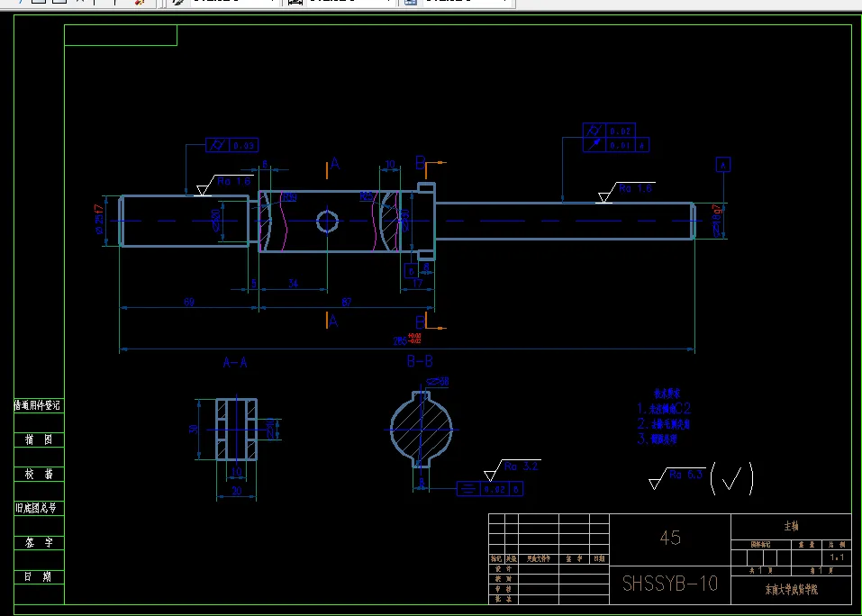Select the Ra 1.6 symbol on right shaft
The width and height of the screenshot is (862, 616).
tap(626, 193)
